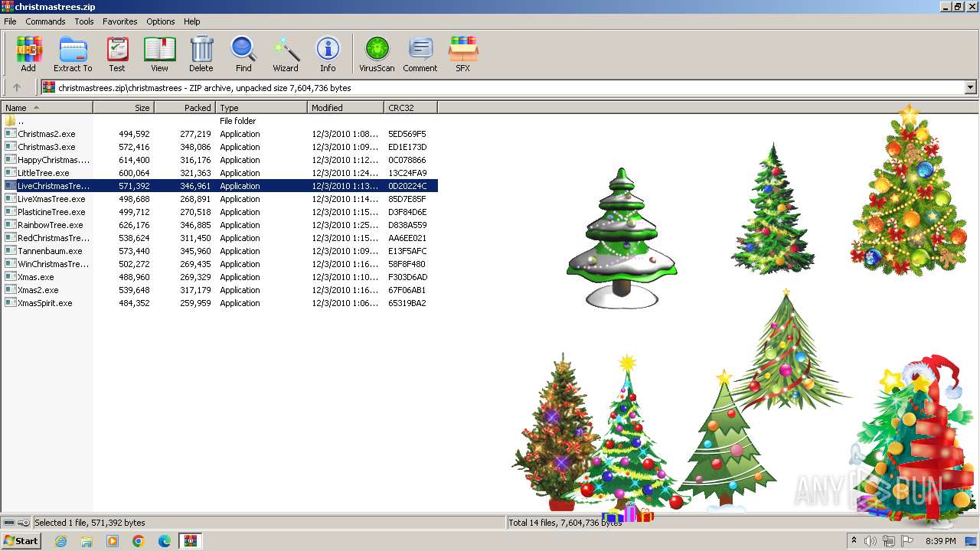Open the Help menu
The width and height of the screenshot is (980, 551).
pos(192,21)
